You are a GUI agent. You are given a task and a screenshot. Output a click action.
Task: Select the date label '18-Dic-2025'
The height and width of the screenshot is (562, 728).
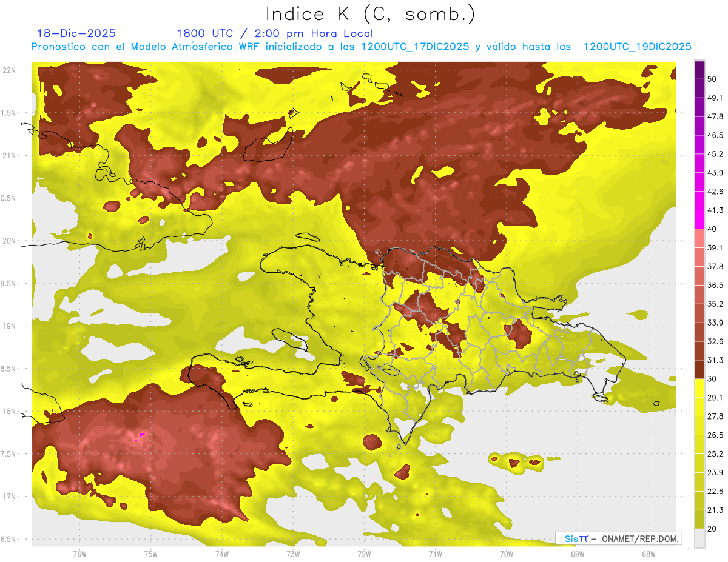(x=76, y=33)
